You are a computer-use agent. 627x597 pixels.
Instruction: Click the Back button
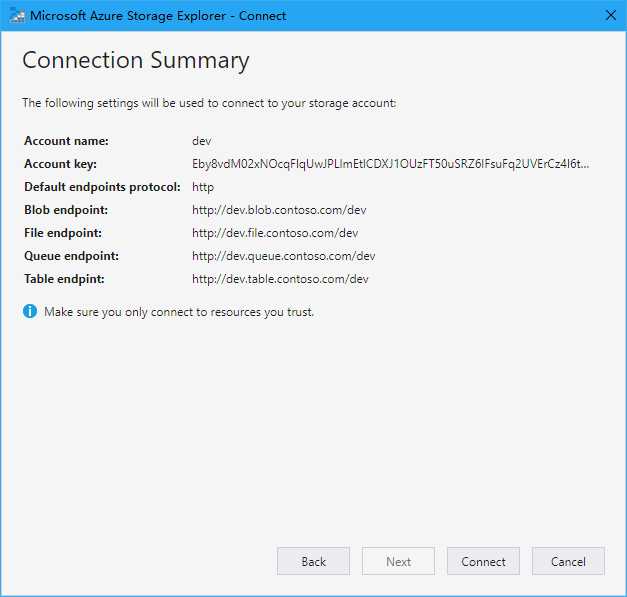pyautogui.click(x=314, y=561)
